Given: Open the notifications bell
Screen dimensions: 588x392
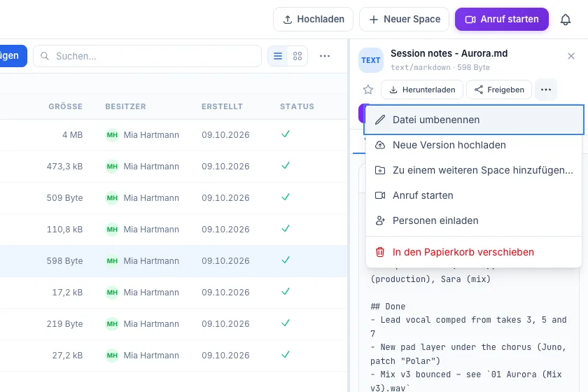Looking at the screenshot, I should [x=566, y=20].
